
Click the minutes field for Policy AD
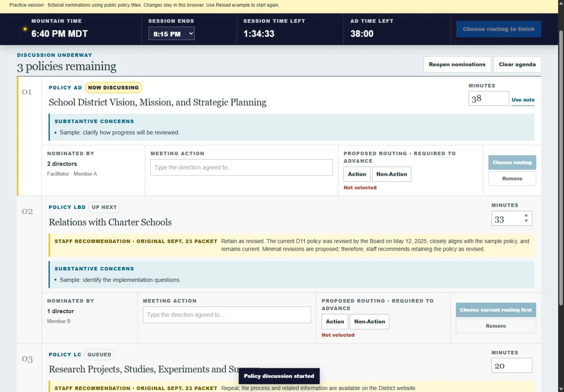[x=488, y=99]
